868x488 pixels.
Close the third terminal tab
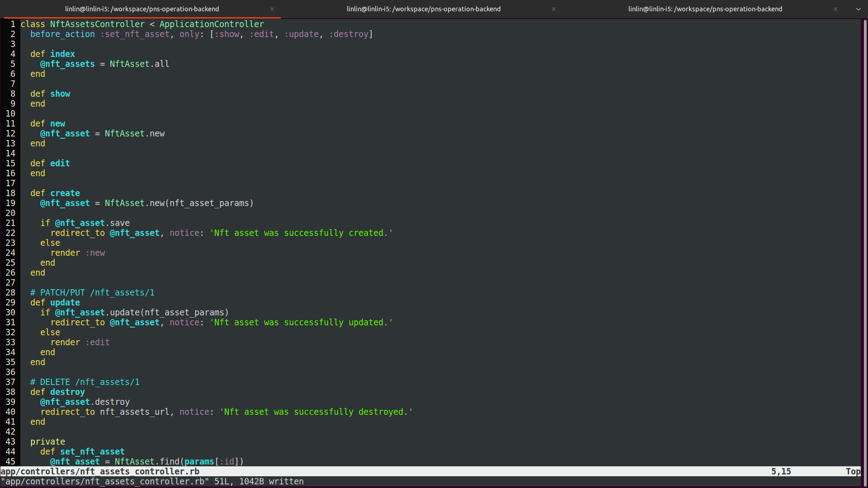pos(835,9)
